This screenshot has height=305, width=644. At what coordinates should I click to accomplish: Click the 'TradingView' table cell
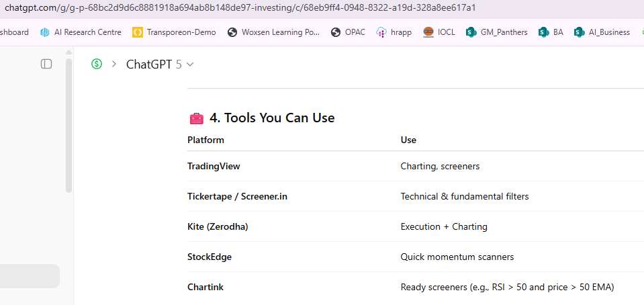[214, 166]
